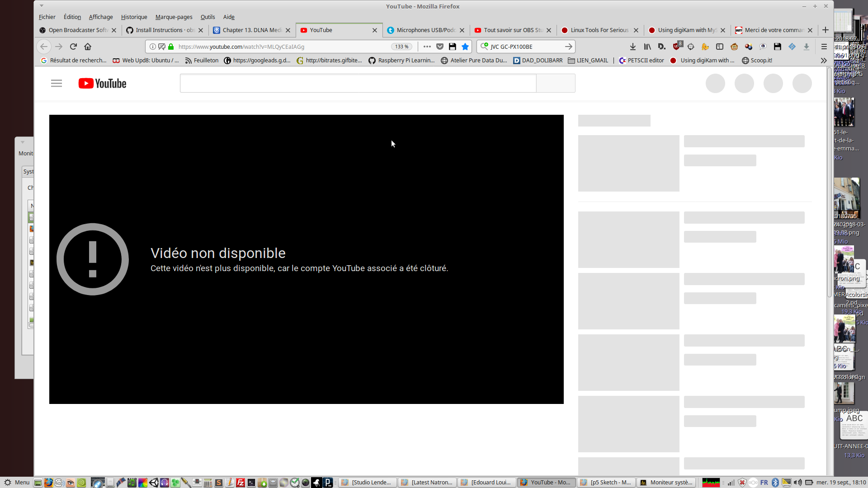
Task: Open page actions three-dots menu
Action: [427, 47]
